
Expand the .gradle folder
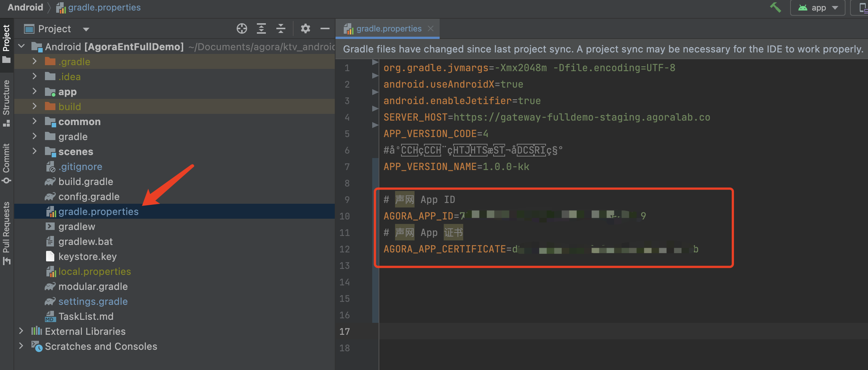click(34, 61)
